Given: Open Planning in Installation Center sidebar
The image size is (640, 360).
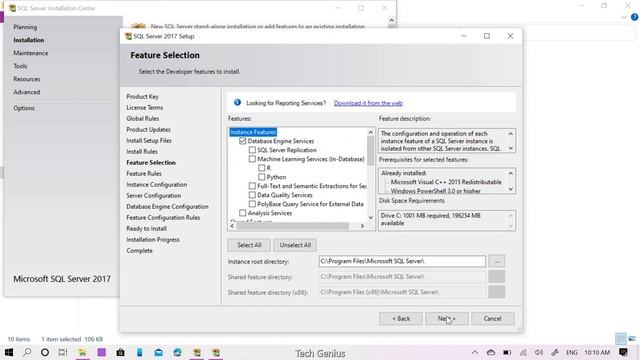Looking at the screenshot, I should pos(25,27).
